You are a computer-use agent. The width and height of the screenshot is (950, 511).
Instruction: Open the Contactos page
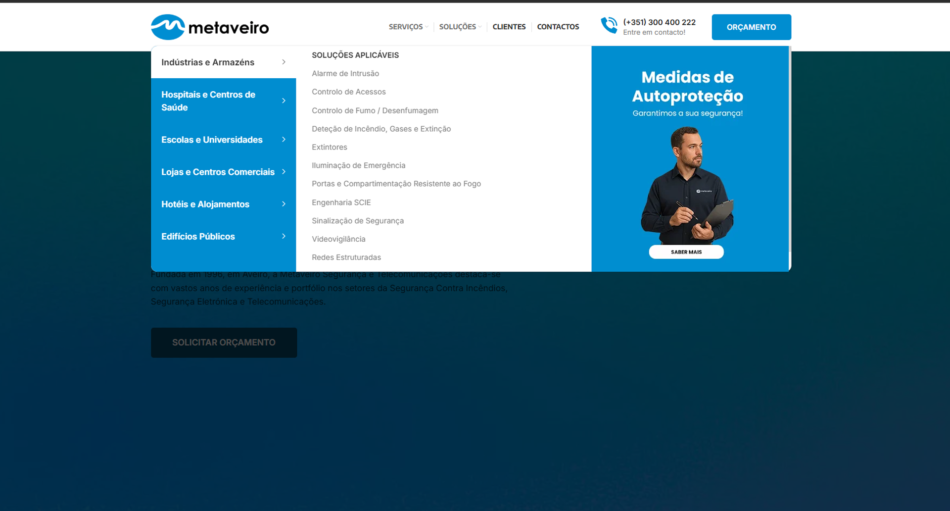[558, 27]
